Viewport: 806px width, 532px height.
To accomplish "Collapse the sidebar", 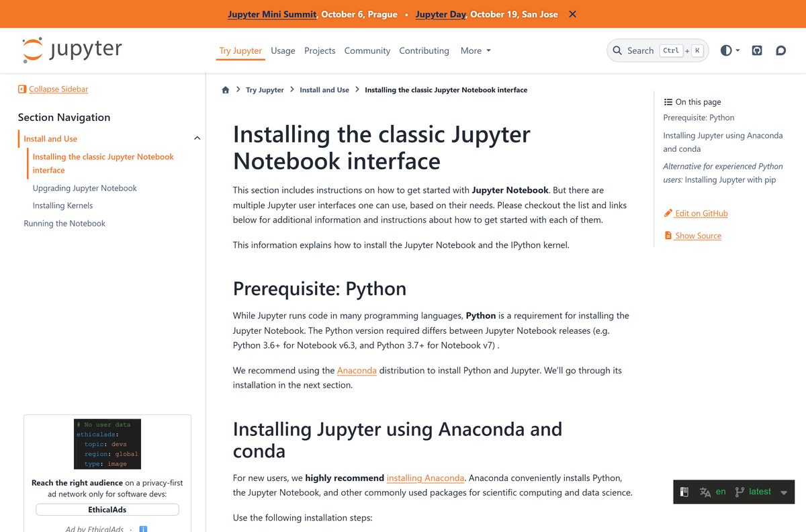I will click(x=52, y=89).
